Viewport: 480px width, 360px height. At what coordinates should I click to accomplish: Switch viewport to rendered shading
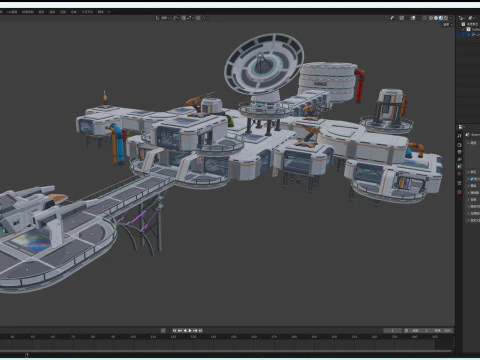point(446,18)
